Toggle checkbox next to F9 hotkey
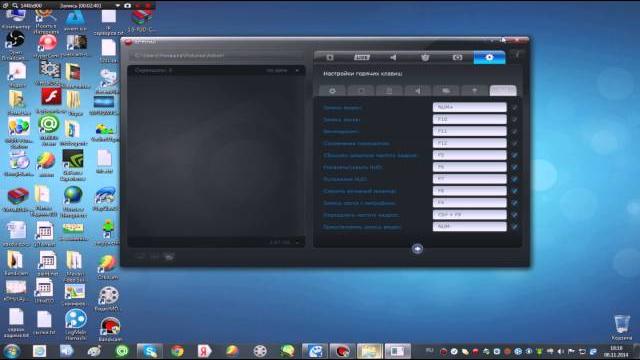Image resolution: width=640 pixels, height=360 pixels. (x=514, y=203)
